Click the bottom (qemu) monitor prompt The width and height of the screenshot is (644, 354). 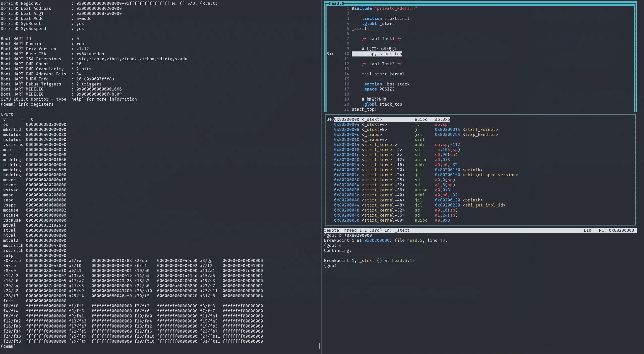click(x=8, y=346)
